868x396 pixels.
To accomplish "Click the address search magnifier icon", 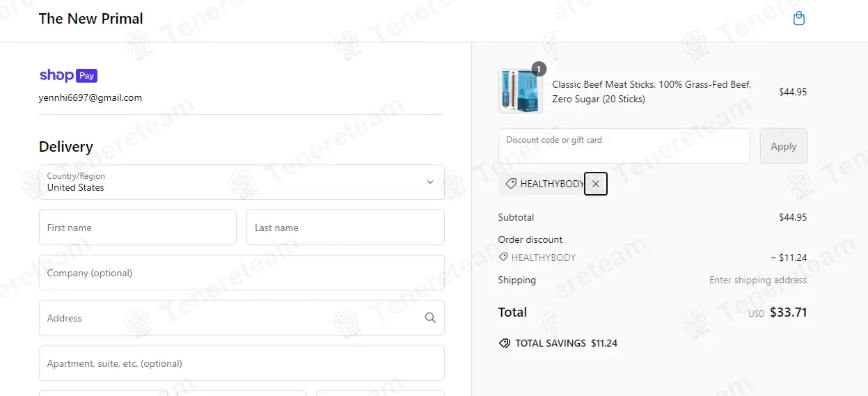I will tap(430, 318).
